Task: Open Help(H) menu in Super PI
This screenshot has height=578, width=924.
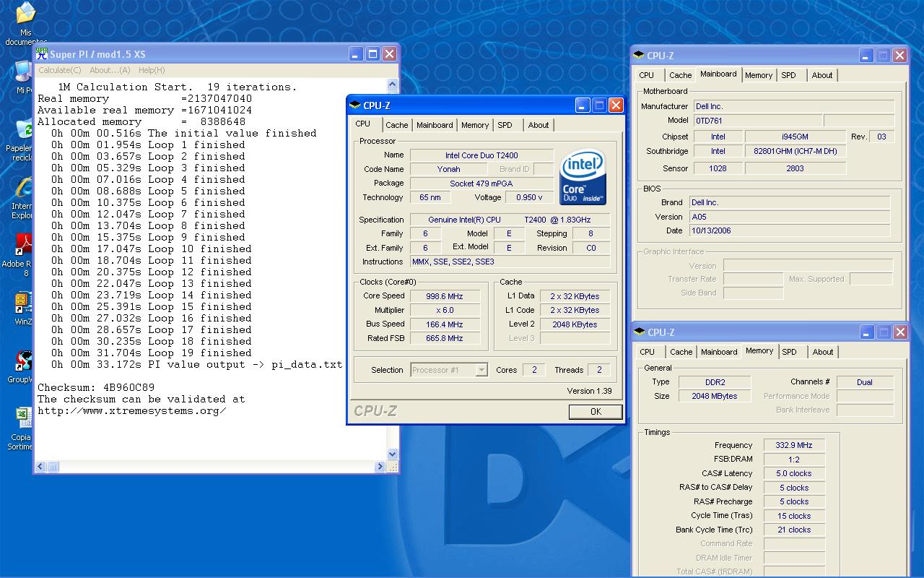Action: pyautogui.click(x=152, y=70)
